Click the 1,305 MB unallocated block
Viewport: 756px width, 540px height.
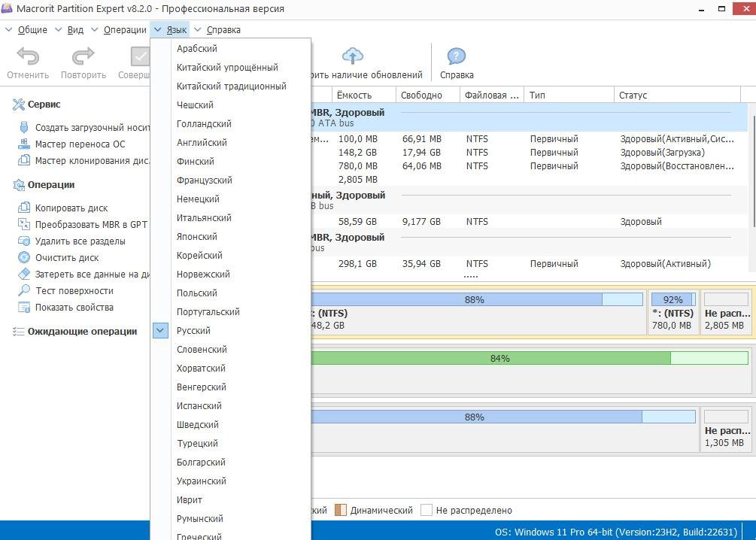726,429
